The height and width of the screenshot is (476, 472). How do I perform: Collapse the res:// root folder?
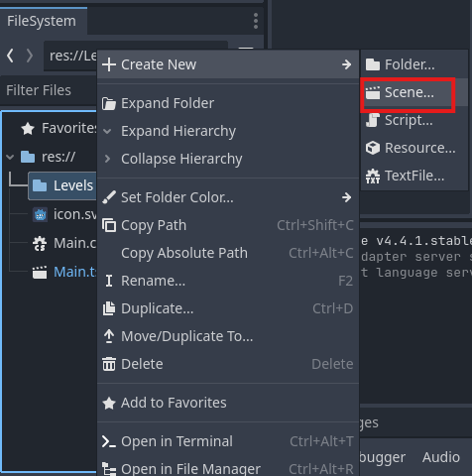[x=10, y=157]
